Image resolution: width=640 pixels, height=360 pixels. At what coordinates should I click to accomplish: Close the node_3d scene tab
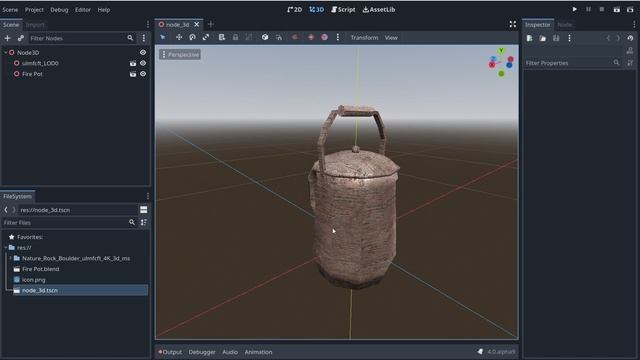click(x=197, y=24)
